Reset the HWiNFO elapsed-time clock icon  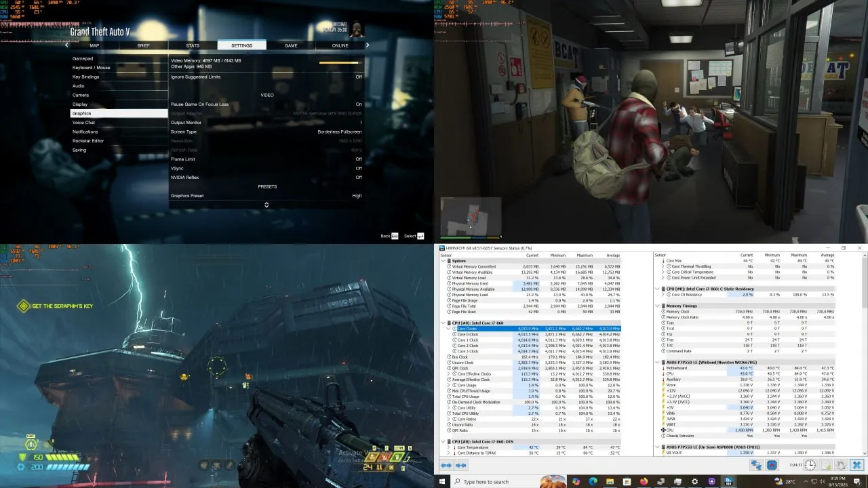tap(811, 466)
